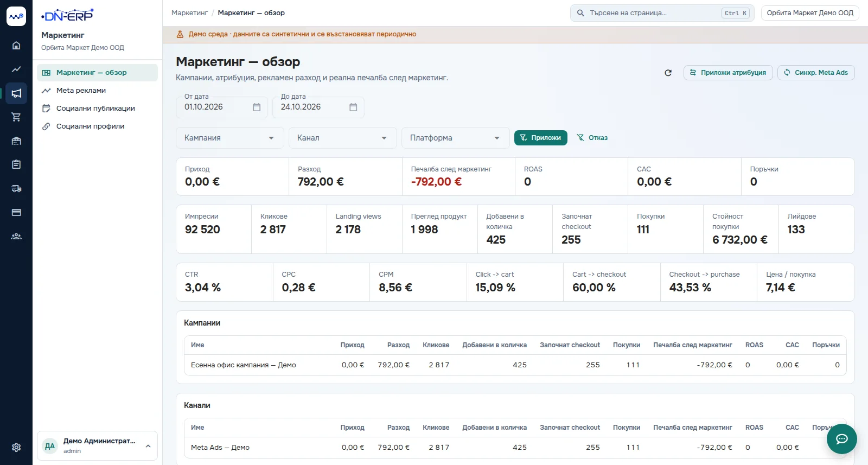The height and width of the screenshot is (465, 868).
Task: Click Приложи атрибуция button
Action: 728,73
